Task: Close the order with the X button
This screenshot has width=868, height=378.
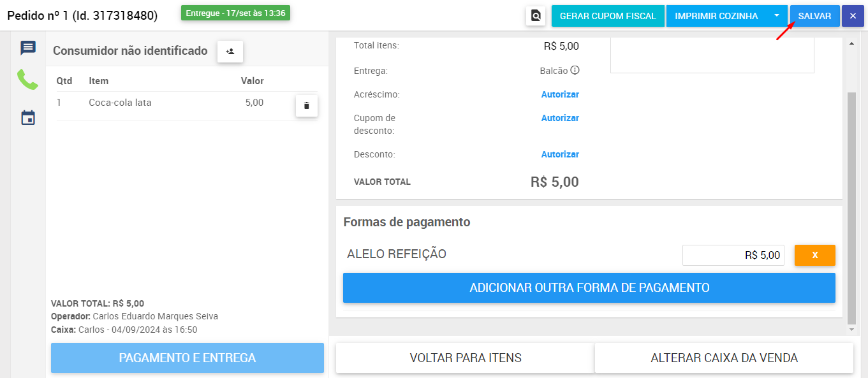Action: pos(853,16)
